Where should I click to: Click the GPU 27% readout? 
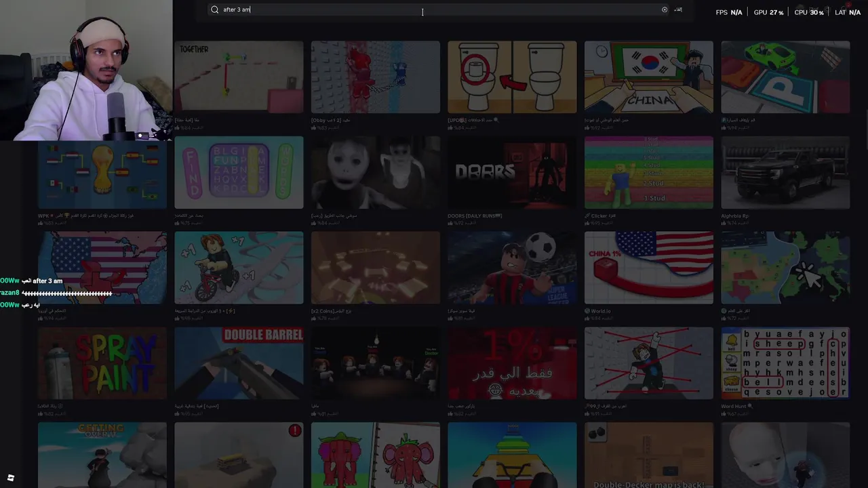click(769, 12)
